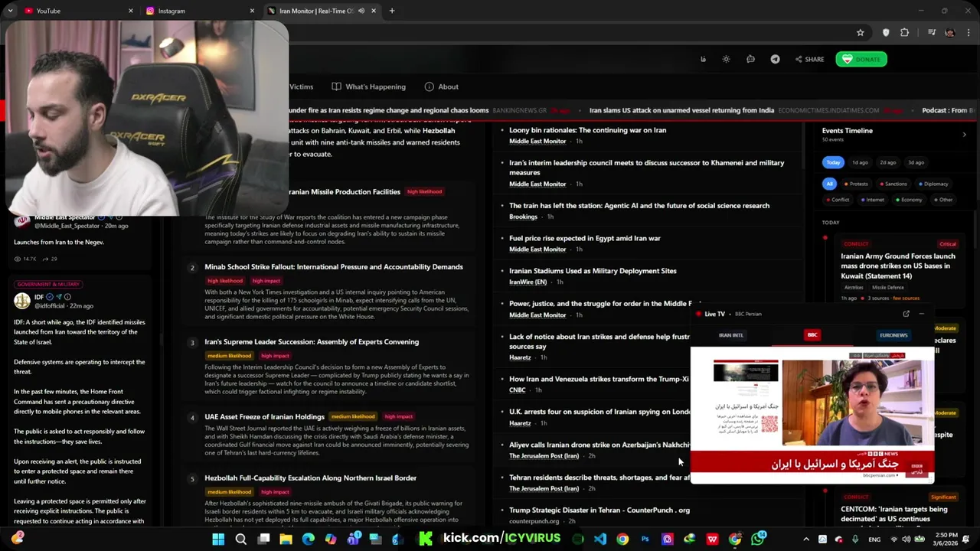Click ENG language indicator in tray
Image resolution: width=980 pixels, height=551 pixels.
point(874,539)
